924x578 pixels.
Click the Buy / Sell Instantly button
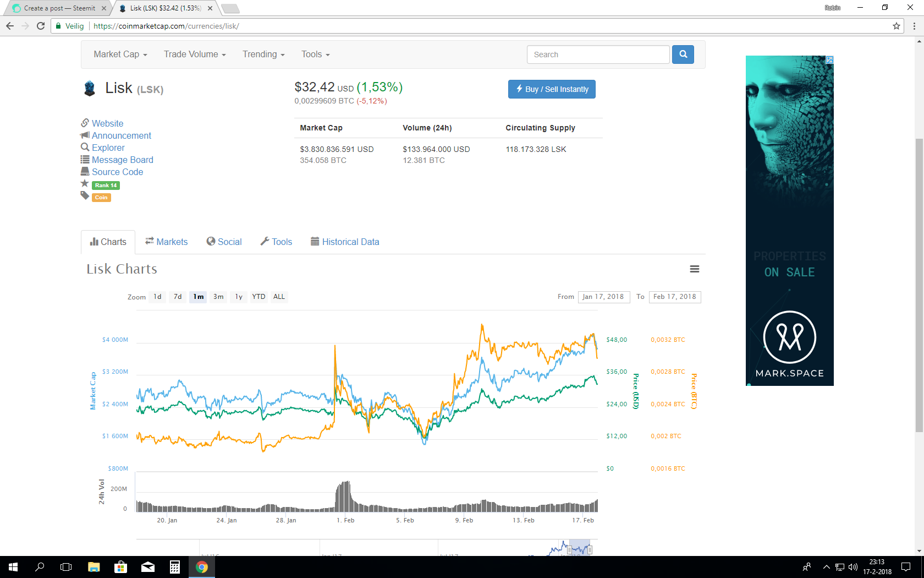552,89
